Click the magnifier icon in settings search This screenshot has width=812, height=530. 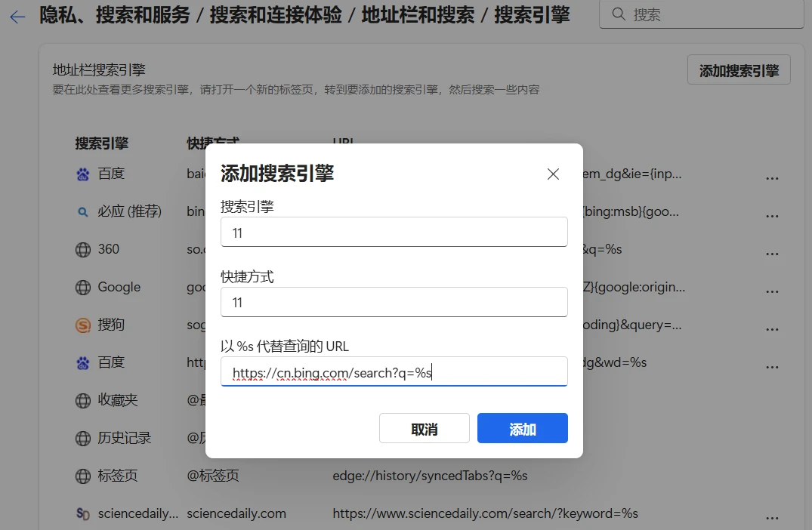coord(619,14)
